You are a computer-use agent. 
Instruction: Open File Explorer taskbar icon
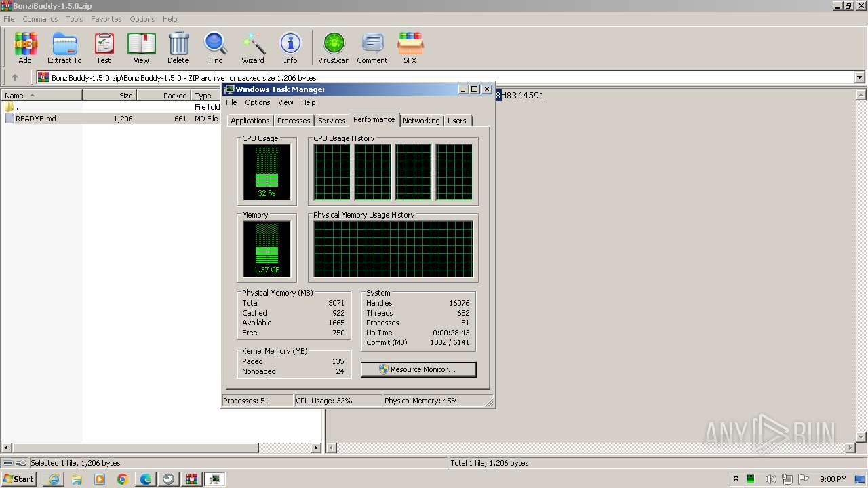(77, 479)
